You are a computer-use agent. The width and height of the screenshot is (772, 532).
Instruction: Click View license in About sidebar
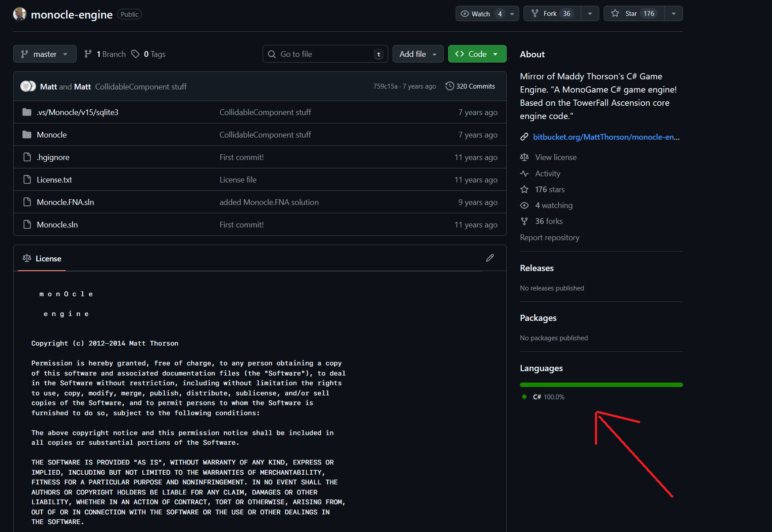[x=556, y=157]
